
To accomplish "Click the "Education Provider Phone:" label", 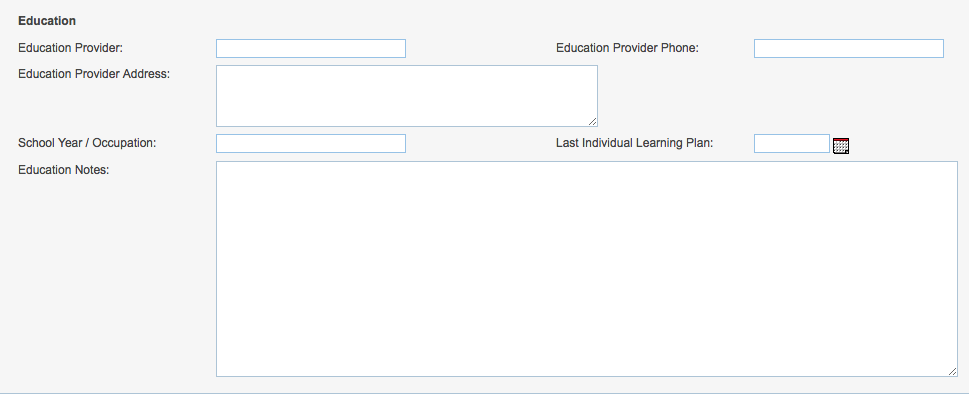I will tap(627, 48).
